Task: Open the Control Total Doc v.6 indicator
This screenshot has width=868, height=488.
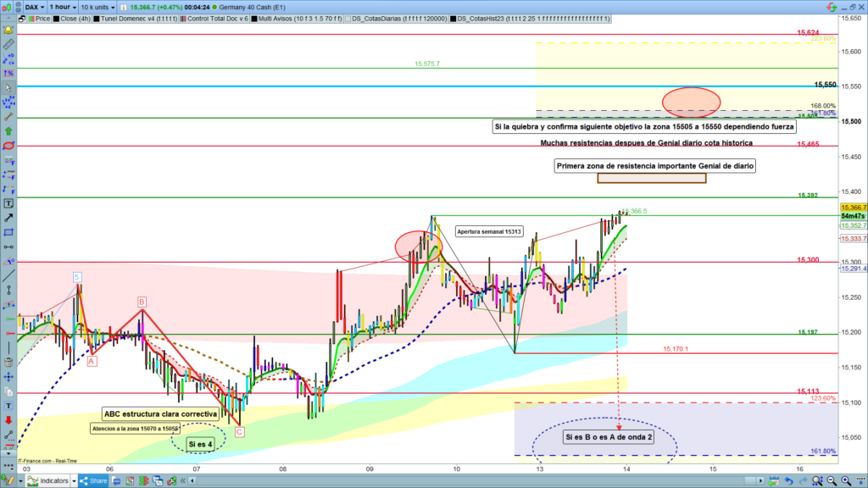Action: 217,17
